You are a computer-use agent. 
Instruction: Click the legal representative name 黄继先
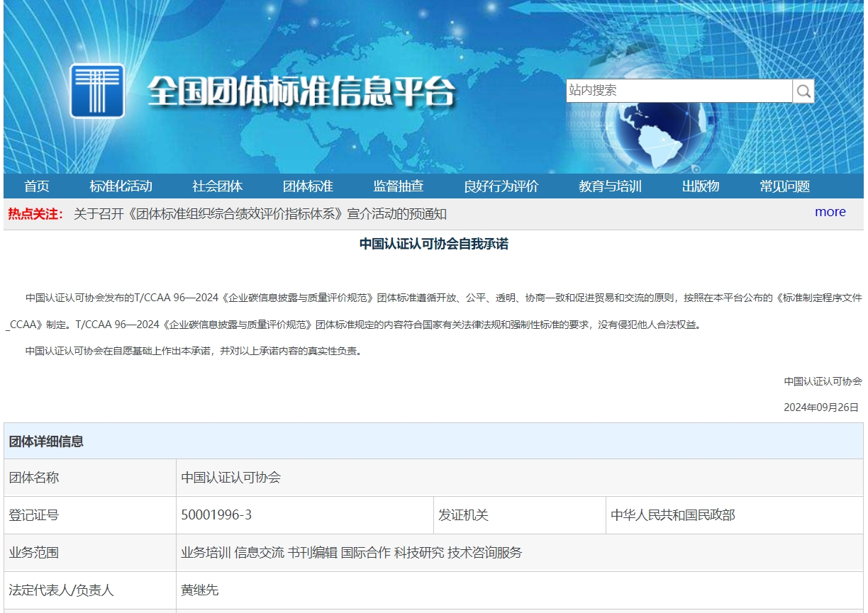coord(200,590)
